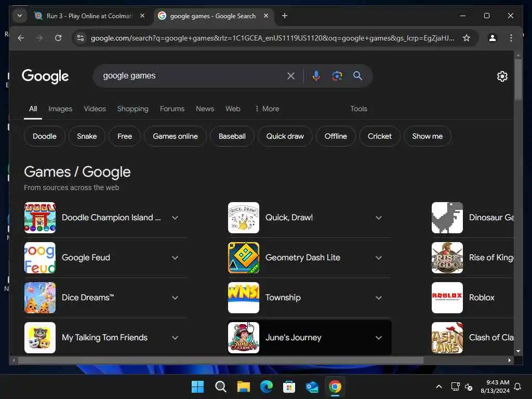
Task: Filter by the Snake chip
Action: pos(87,137)
